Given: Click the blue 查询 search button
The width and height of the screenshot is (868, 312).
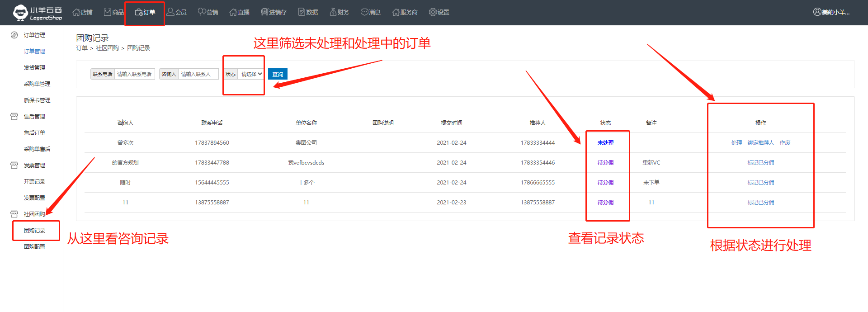Looking at the screenshot, I should [278, 74].
